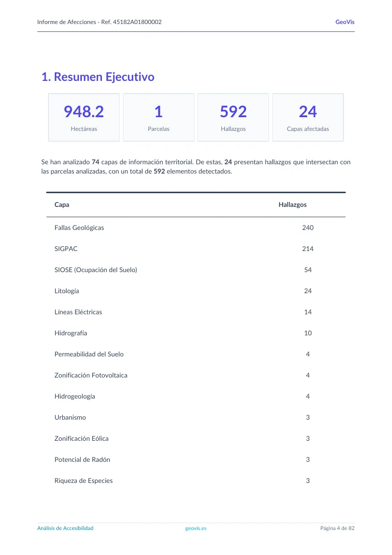Image resolution: width=392 pixels, height=555 pixels.
Task: Click the Líneas Eléctricas row
Action: click(x=196, y=312)
